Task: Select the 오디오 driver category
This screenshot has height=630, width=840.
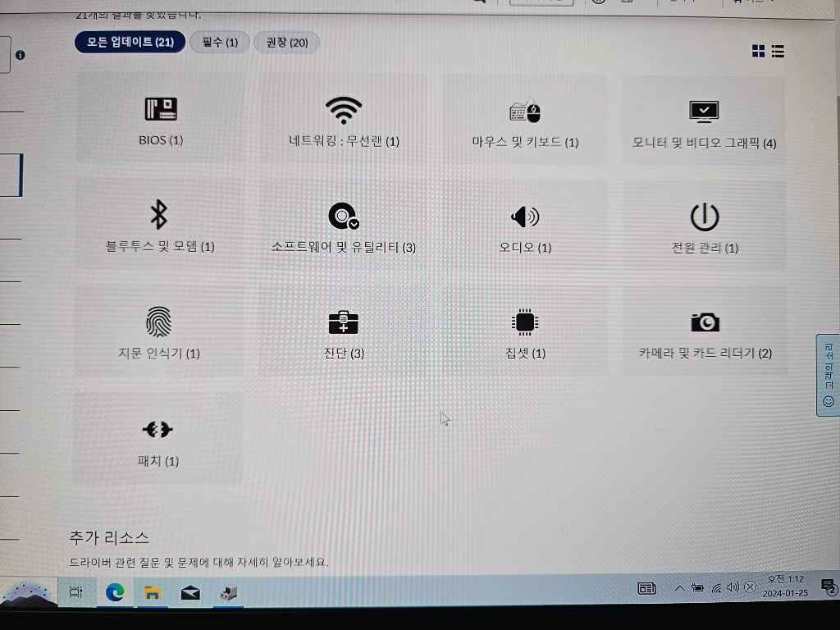Action: click(x=525, y=226)
